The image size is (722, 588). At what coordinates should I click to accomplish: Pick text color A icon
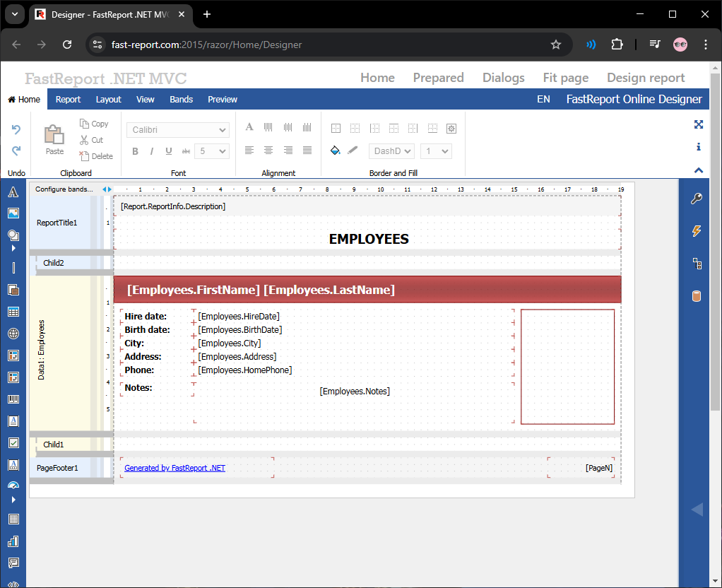point(249,127)
